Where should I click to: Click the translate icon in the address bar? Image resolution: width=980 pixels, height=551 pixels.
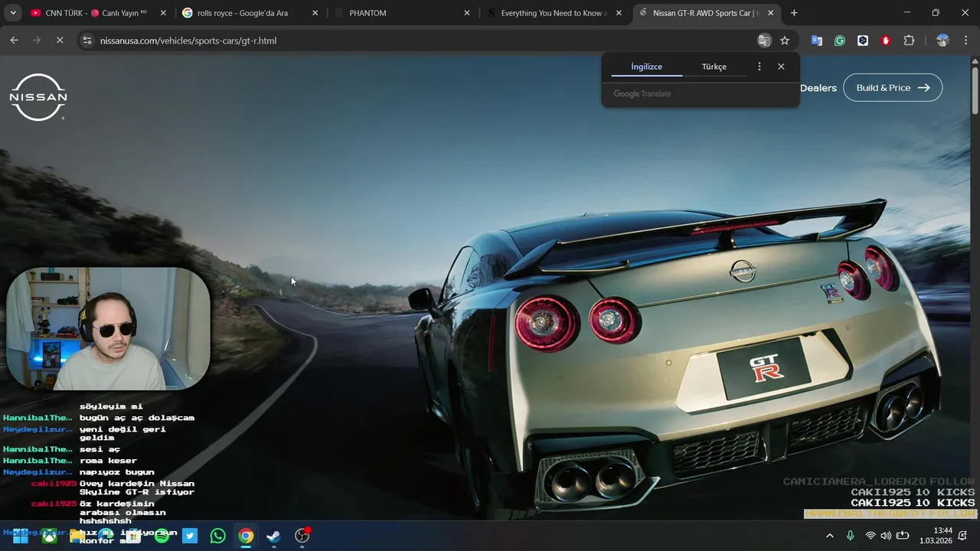pyautogui.click(x=763, y=41)
